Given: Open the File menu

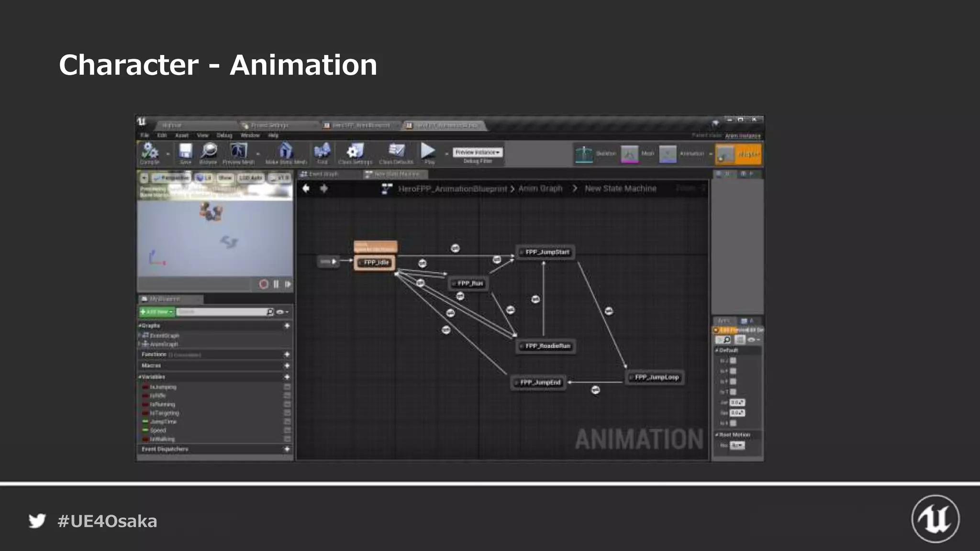Looking at the screenshot, I should (x=145, y=135).
